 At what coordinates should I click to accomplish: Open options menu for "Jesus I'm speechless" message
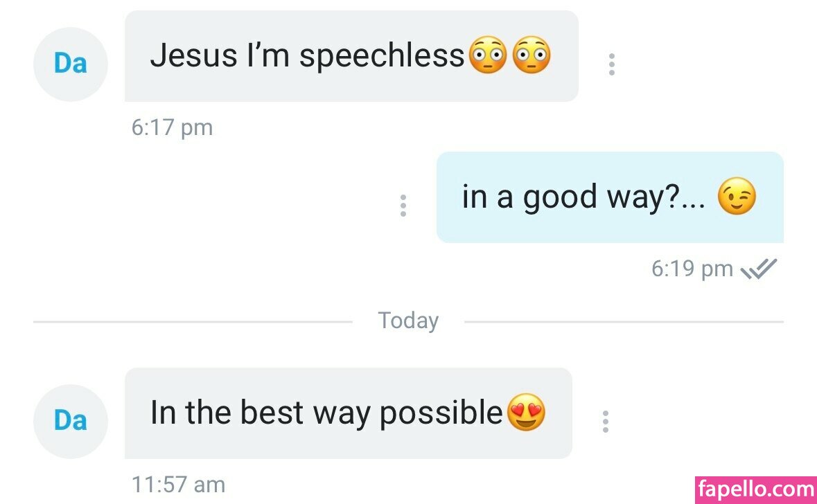(x=611, y=64)
